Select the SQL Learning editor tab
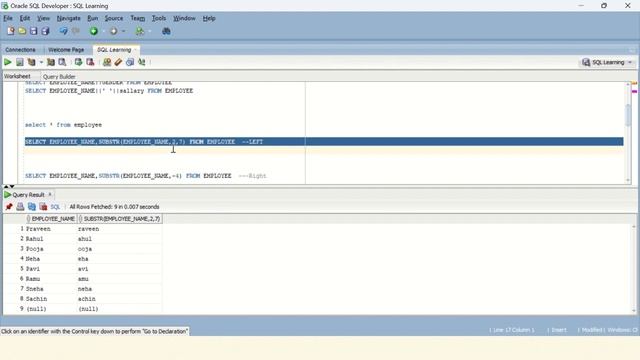Viewport: 640px width, 360px height. pyautogui.click(x=114, y=50)
